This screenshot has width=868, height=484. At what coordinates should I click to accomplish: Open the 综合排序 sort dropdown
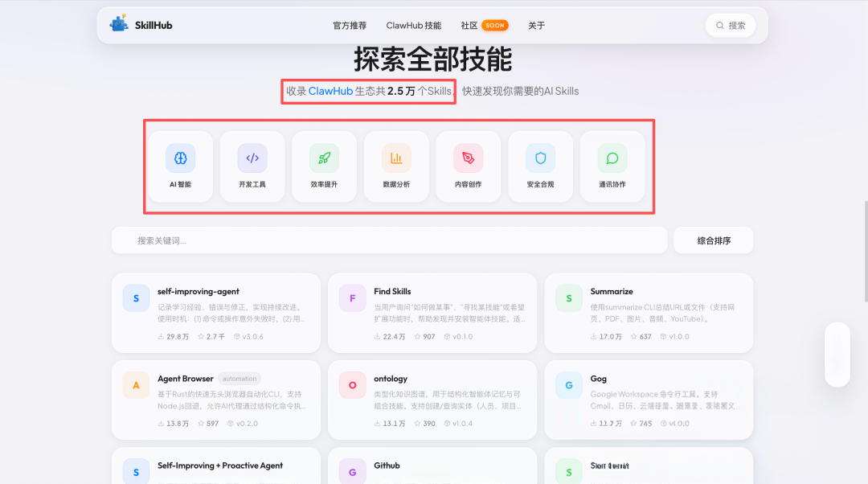tap(714, 240)
